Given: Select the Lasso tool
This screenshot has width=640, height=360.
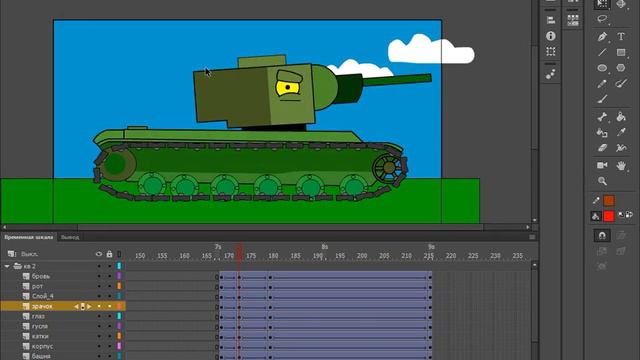Looking at the screenshot, I should point(602,19).
